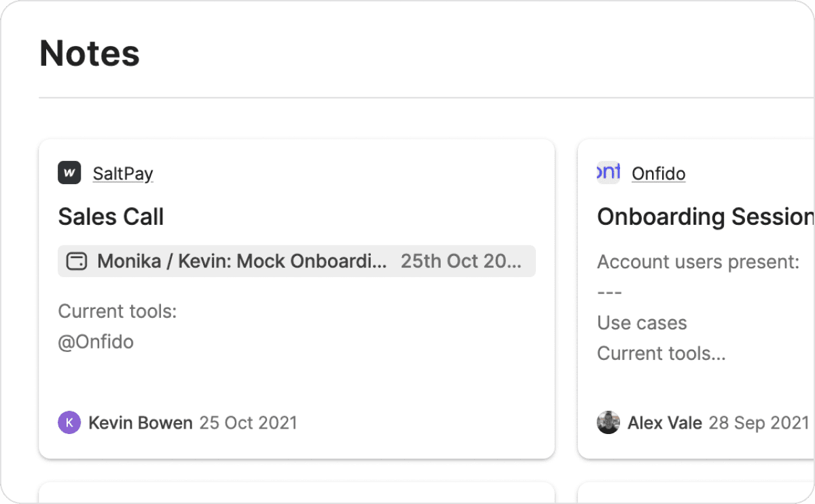Click the 'Current tools:' text in the SaltPay note

117,311
